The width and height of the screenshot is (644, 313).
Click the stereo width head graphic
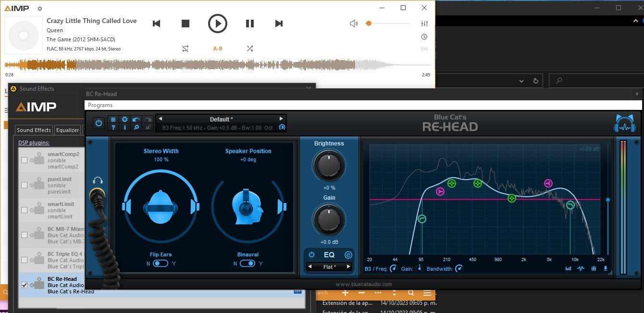[x=161, y=207]
